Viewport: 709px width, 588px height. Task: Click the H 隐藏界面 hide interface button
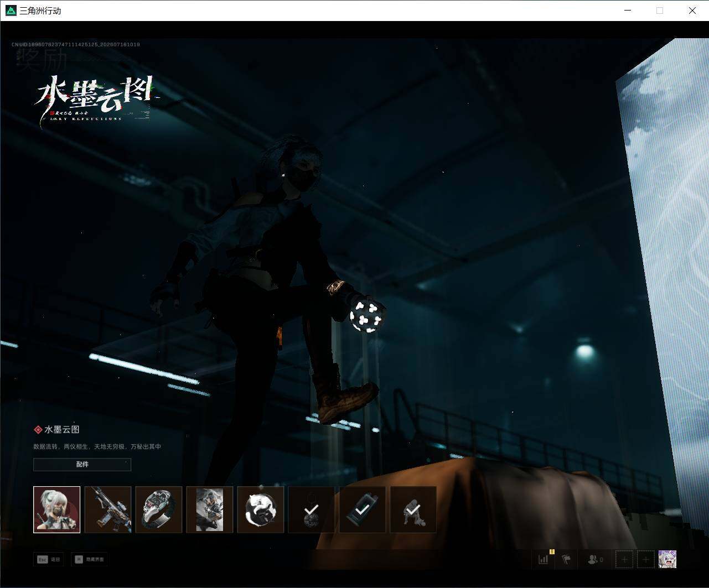tap(89, 559)
